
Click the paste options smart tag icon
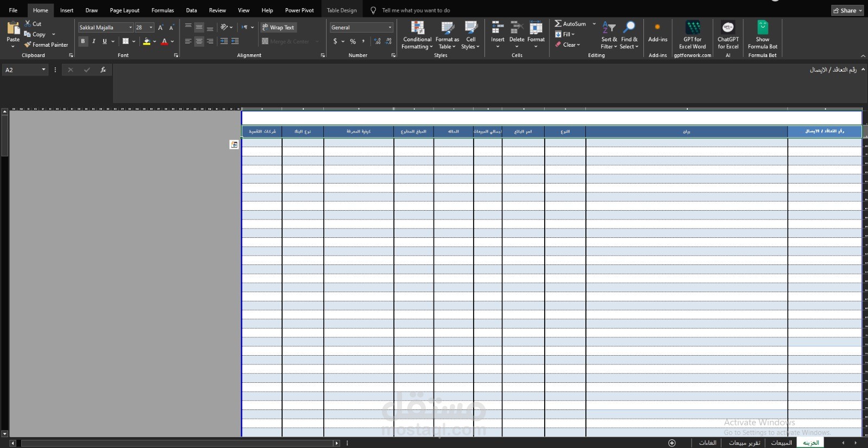[234, 144]
